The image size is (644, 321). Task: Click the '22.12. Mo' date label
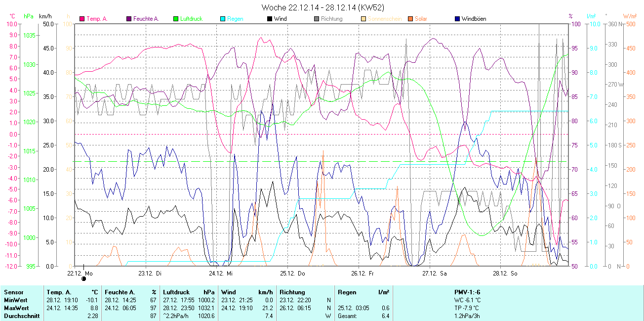click(80, 273)
